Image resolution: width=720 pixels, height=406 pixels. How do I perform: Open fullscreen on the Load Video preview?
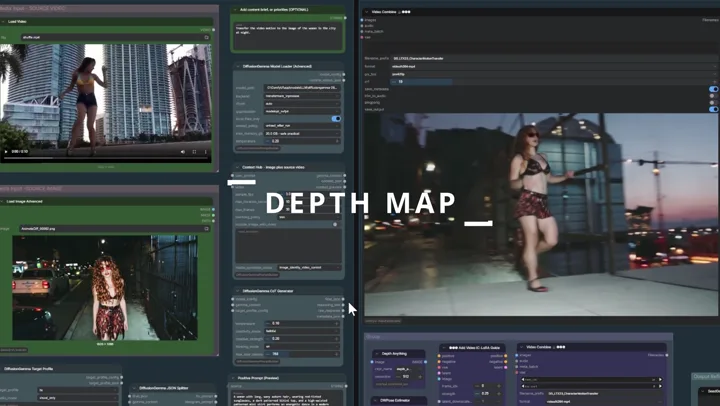(x=194, y=152)
